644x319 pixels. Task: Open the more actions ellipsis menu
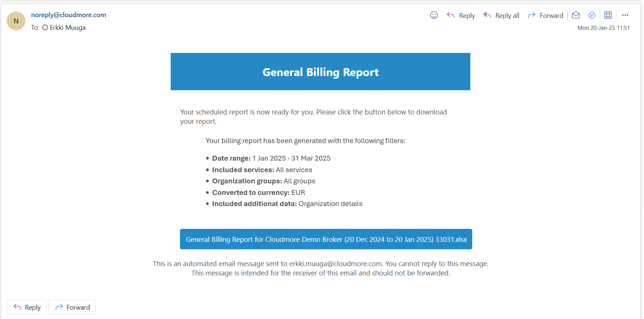click(625, 15)
